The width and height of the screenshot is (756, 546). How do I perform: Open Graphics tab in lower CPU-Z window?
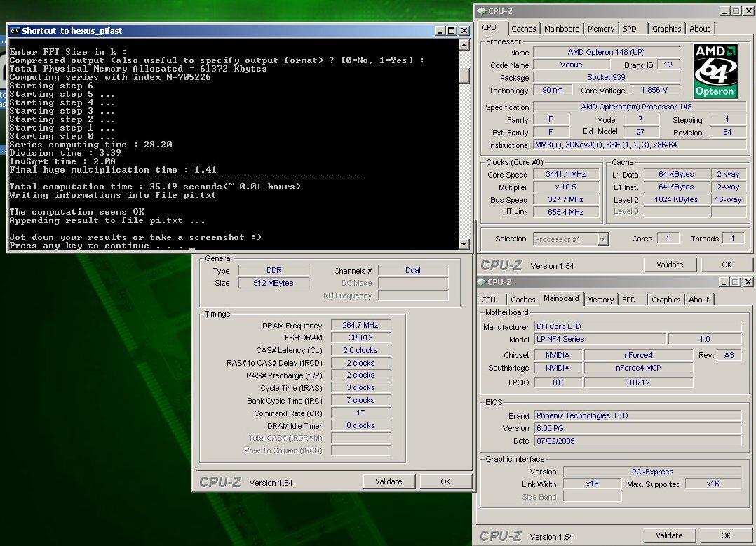[666, 300]
